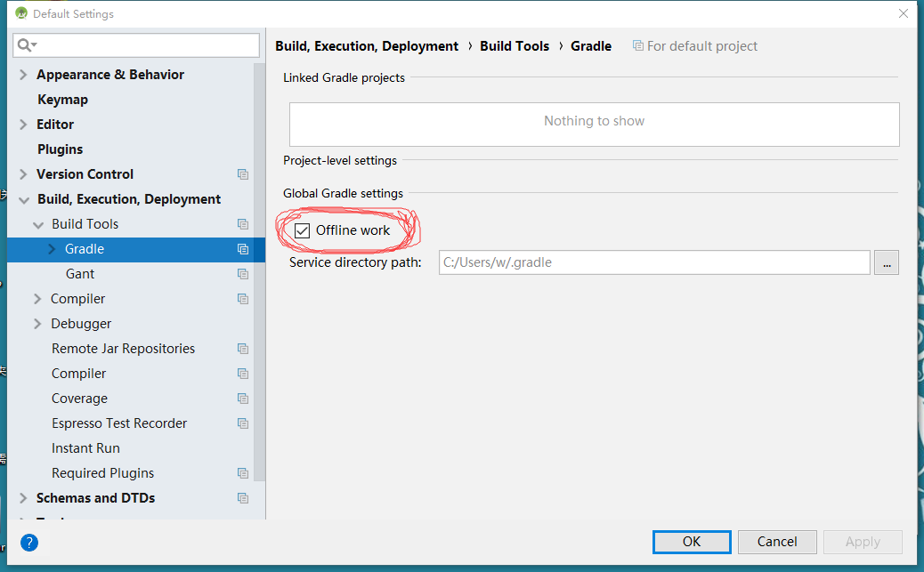Image resolution: width=924 pixels, height=572 pixels.
Task: Click project-level icon beside Coverage
Action: pos(243,399)
